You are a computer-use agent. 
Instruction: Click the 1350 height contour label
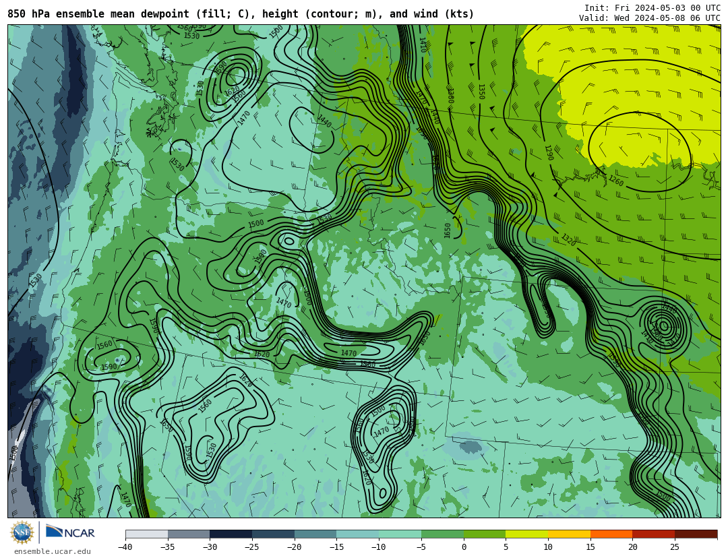(481, 92)
